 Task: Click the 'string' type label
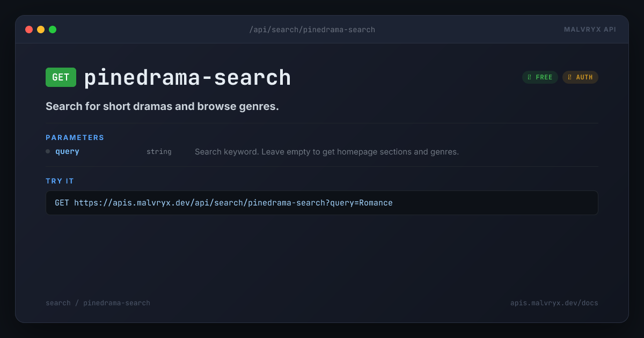tap(159, 152)
